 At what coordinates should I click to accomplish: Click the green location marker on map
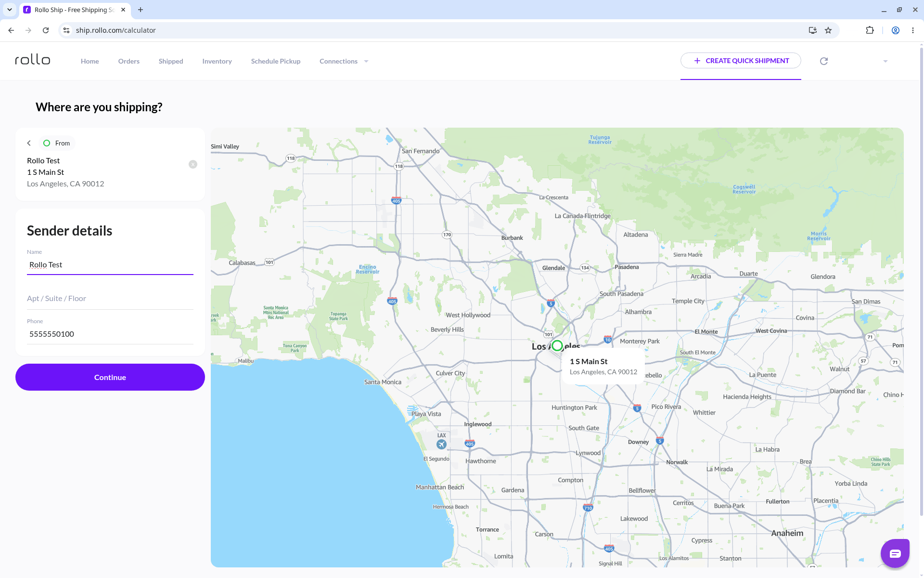coord(557,345)
